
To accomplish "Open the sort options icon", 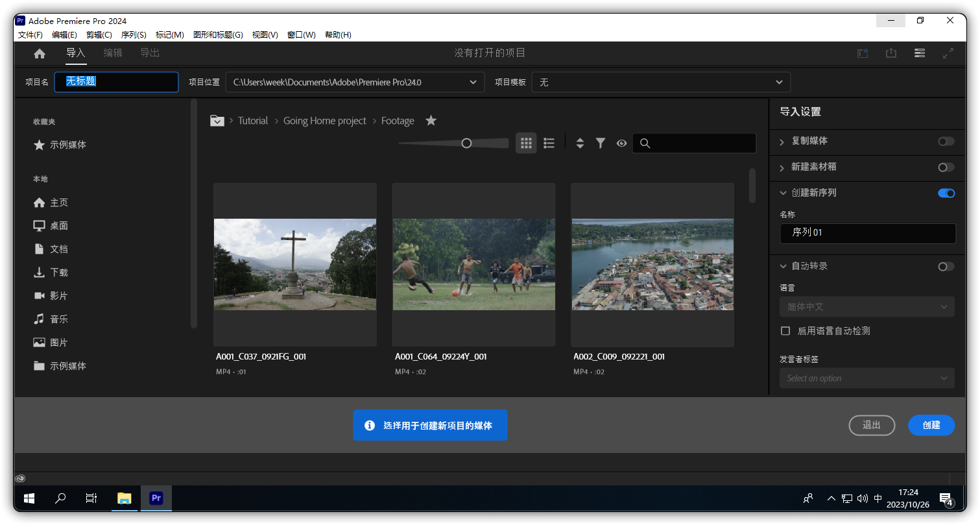I will (x=580, y=143).
